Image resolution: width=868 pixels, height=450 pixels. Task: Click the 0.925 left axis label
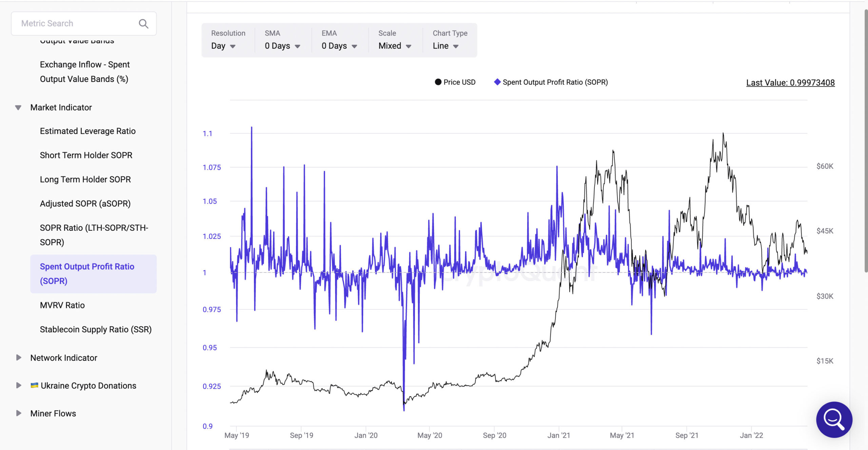pos(212,386)
